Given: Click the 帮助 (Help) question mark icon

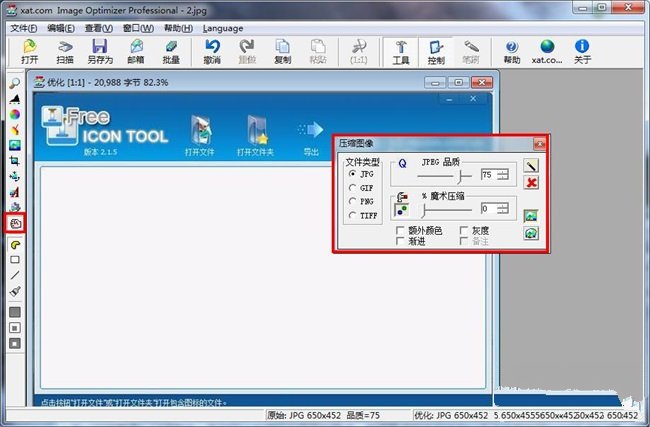Looking at the screenshot, I should tap(512, 51).
